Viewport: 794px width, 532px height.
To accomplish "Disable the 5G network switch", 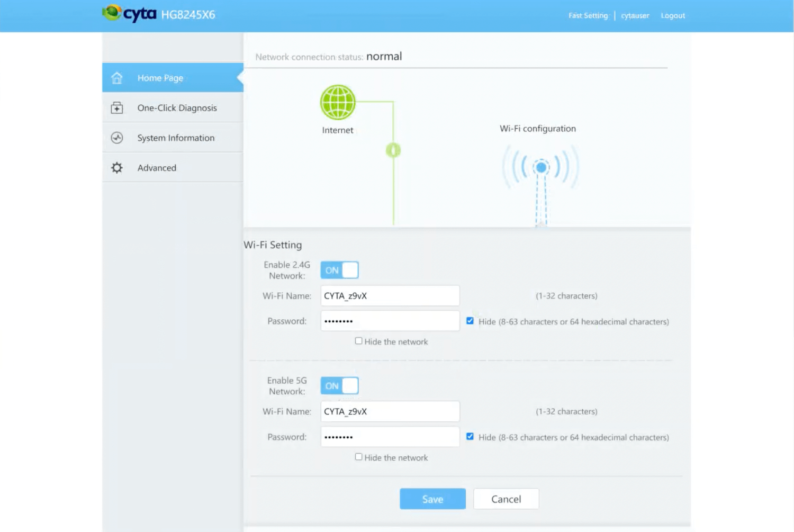I will coord(339,386).
